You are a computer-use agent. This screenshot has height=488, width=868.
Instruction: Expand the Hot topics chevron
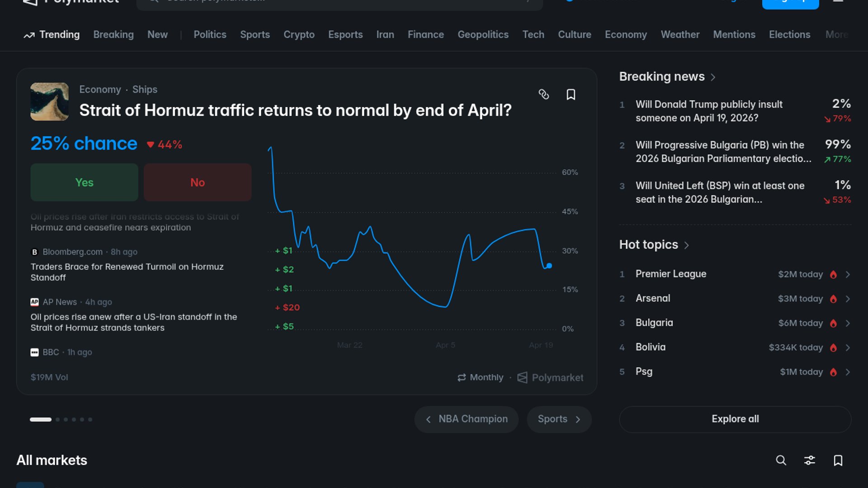tap(686, 245)
